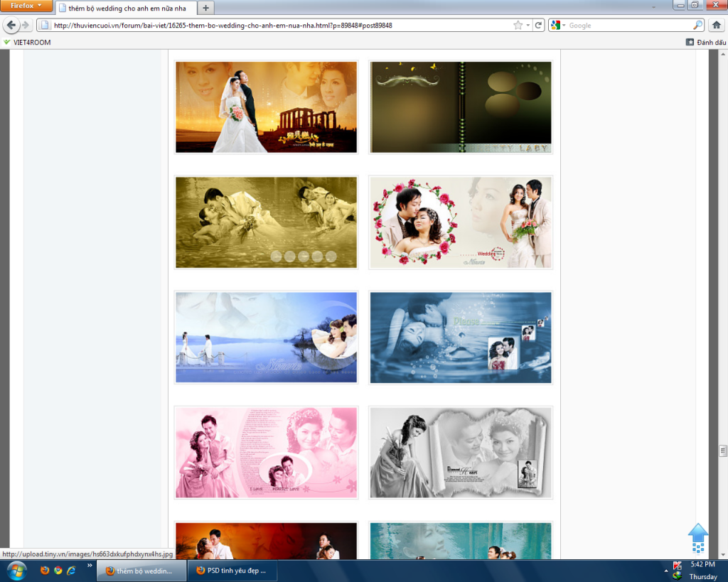Bookmark this page with the star icon
This screenshot has width=728, height=582.
[518, 25]
